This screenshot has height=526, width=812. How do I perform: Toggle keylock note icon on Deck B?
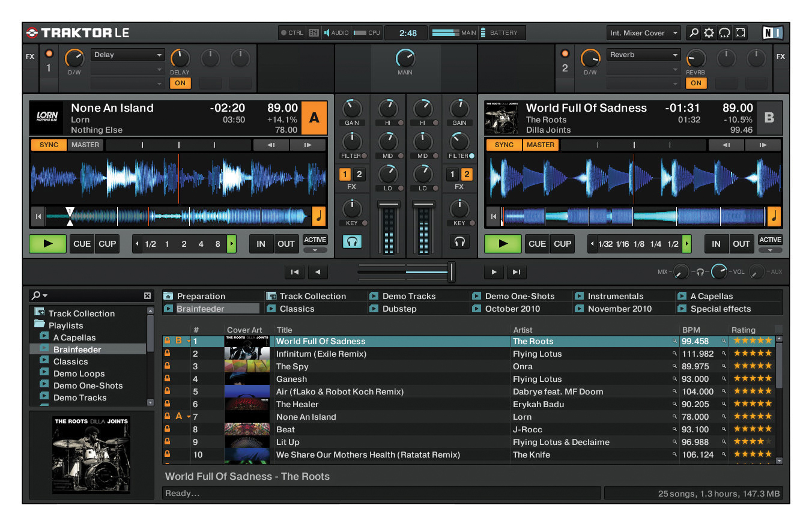click(774, 216)
